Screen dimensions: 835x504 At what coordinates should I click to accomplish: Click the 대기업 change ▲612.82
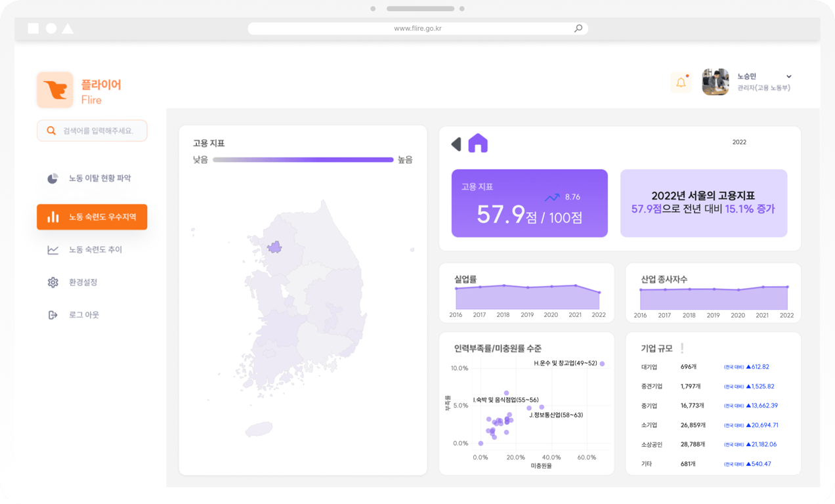click(758, 367)
